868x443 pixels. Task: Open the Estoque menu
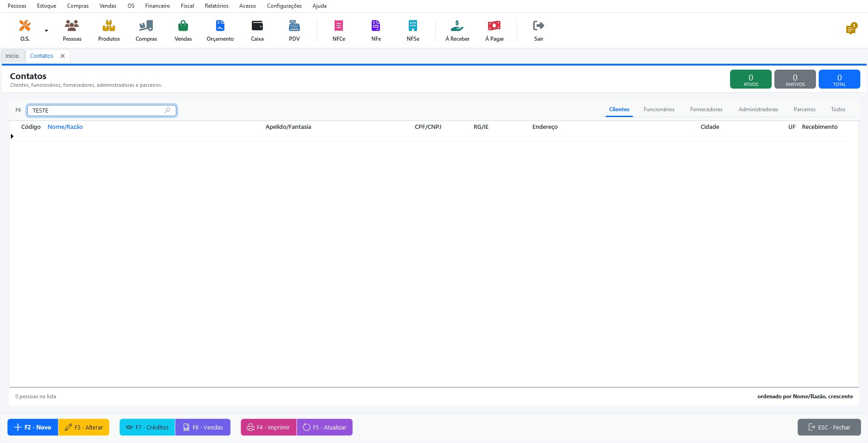coord(47,6)
